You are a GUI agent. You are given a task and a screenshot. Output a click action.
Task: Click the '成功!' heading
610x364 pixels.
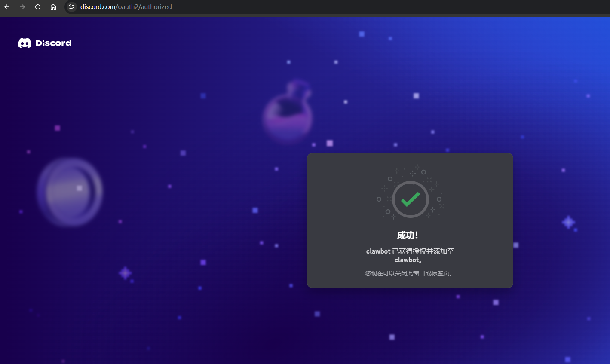click(408, 235)
